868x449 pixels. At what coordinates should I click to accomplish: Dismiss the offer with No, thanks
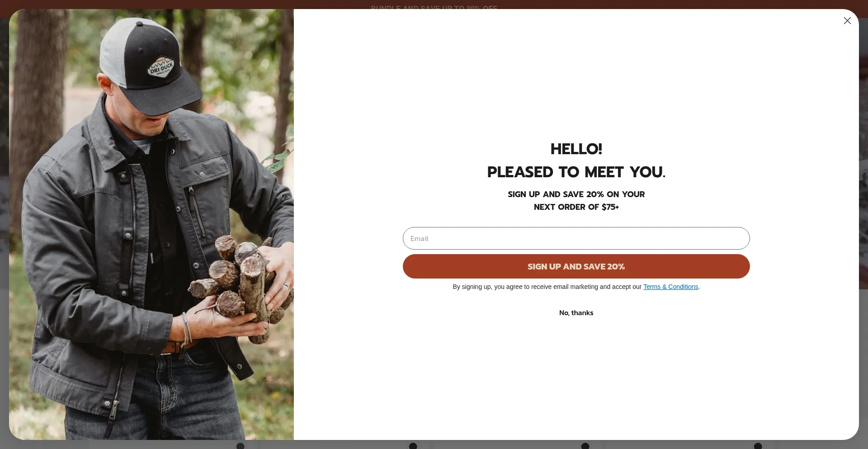click(576, 313)
